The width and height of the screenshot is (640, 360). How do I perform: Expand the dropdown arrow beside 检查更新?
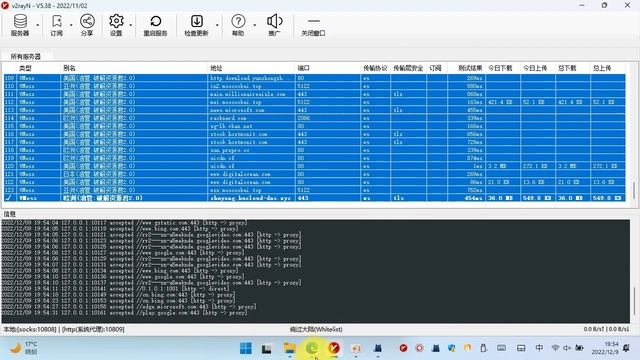217,25
